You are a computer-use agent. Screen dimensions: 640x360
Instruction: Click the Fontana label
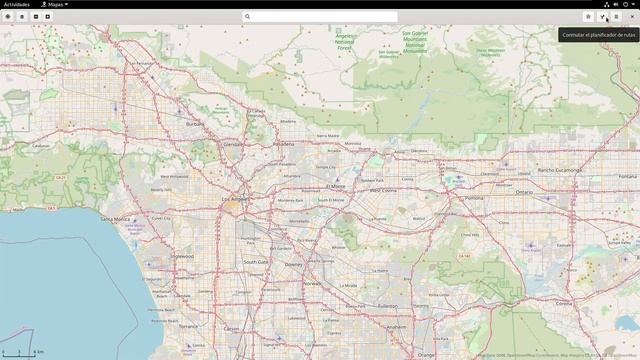[x=627, y=176]
